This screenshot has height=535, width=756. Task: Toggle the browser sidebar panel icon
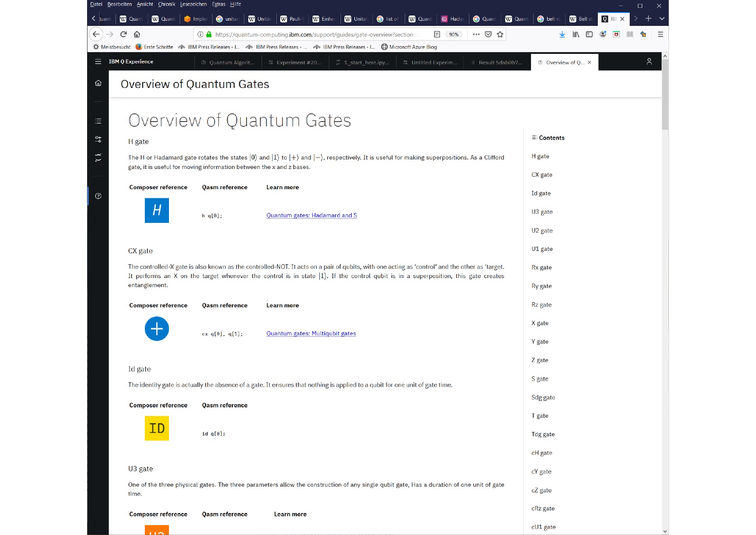click(x=589, y=34)
